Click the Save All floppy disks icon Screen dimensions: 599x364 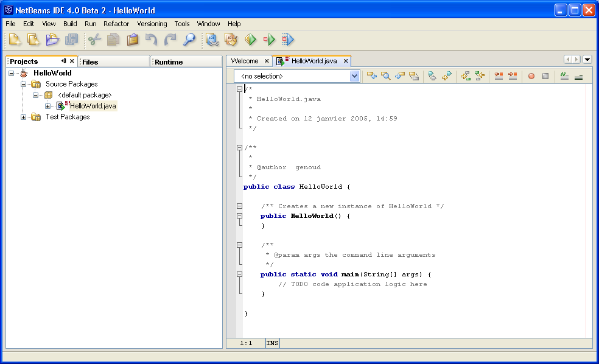click(71, 40)
